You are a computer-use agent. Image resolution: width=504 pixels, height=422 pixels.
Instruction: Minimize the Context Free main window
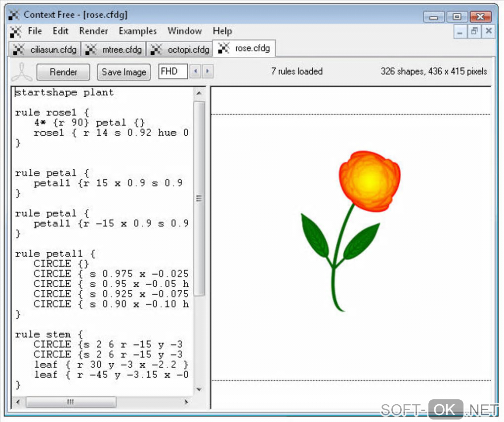[434, 17]
